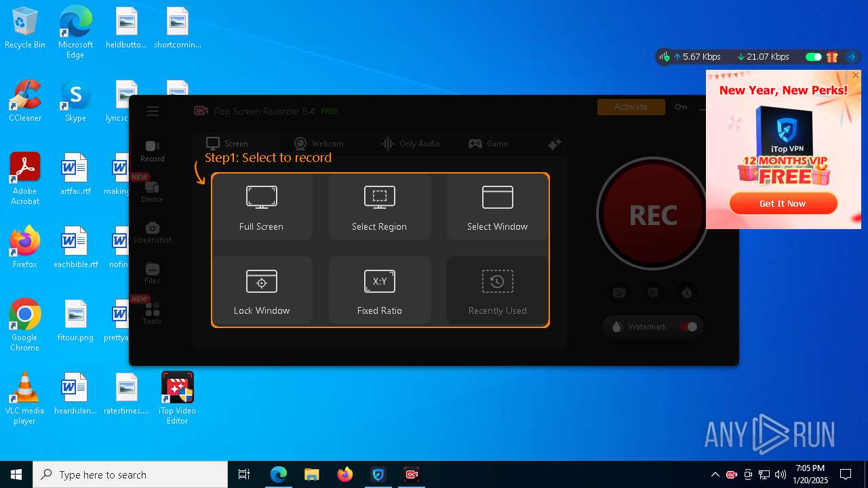
Task: Open the clock showing 7:05 PM
Action: (810, 474)
